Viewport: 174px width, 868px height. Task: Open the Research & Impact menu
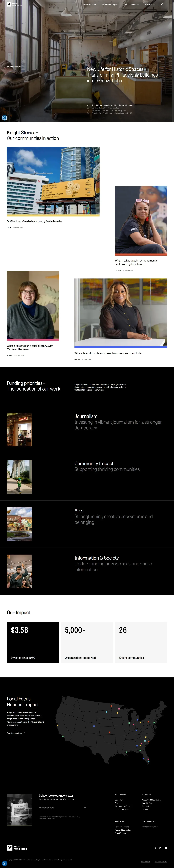[x=110, y=4]
